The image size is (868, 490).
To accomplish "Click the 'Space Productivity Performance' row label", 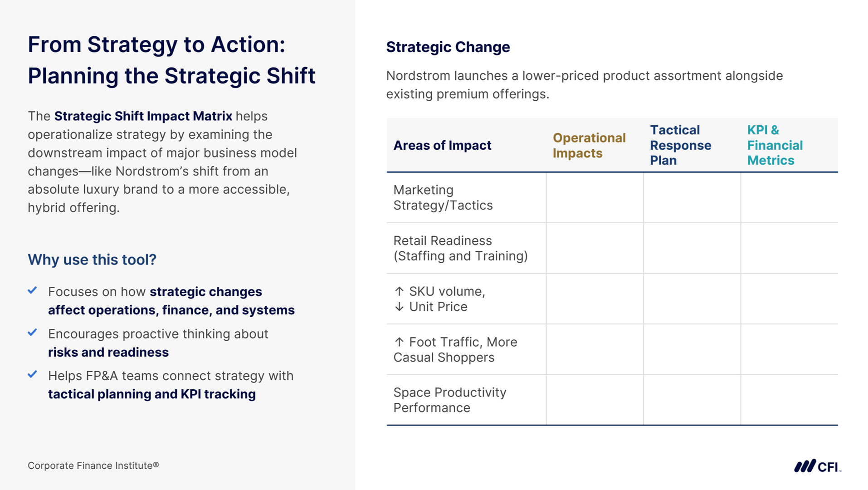I will (x=449, y=400).
